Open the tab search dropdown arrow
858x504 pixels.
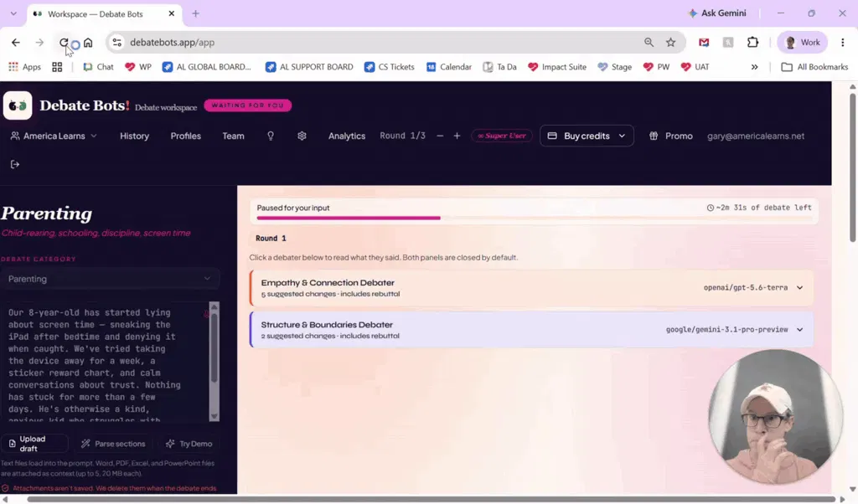[13, 13]
